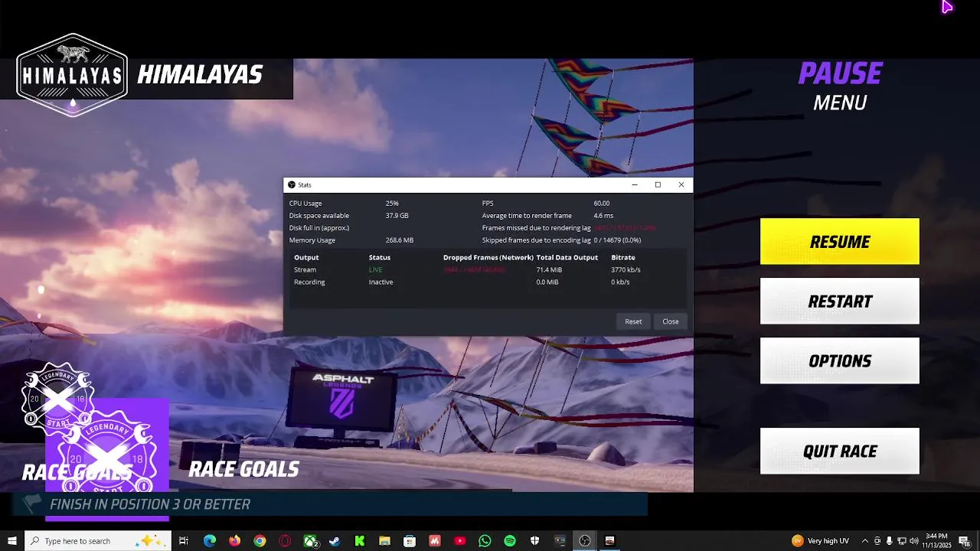Open the clock showing 3:44 PM
Screen dimensions: 980x551
point(936,541)
